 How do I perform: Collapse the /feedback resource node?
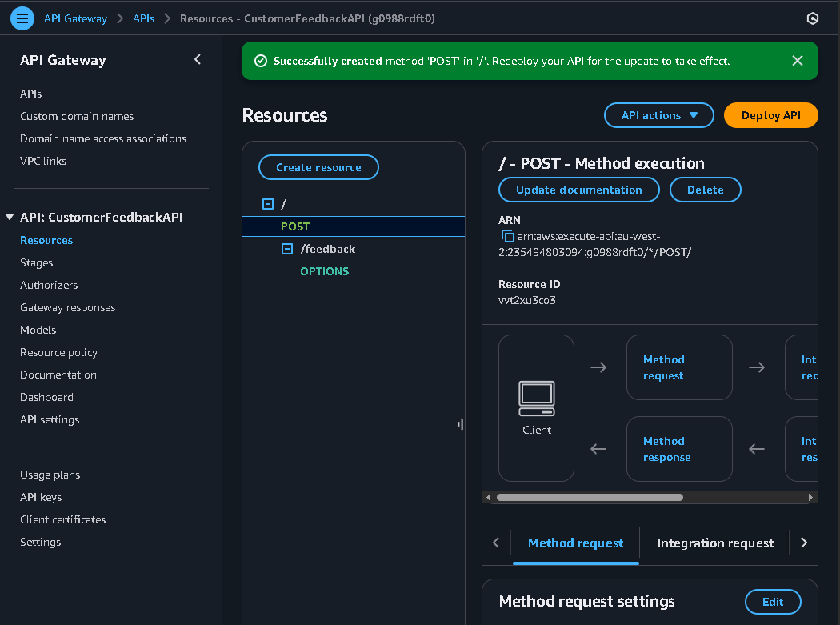(x=287, y=249)
